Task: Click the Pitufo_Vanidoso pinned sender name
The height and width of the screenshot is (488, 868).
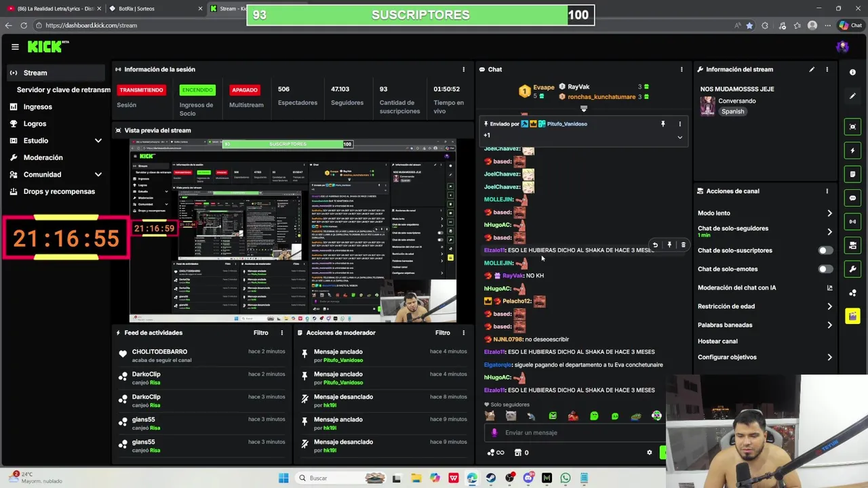Action: pos(567,124)
